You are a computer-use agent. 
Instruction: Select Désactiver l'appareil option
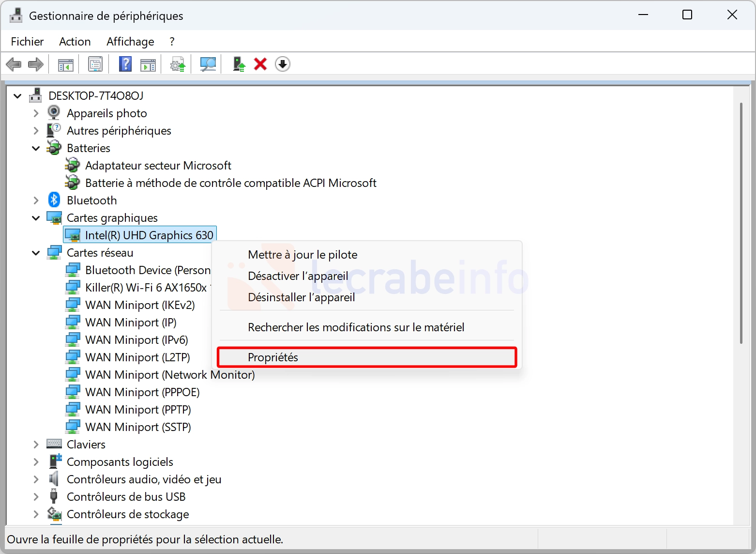tap(298, 276)
